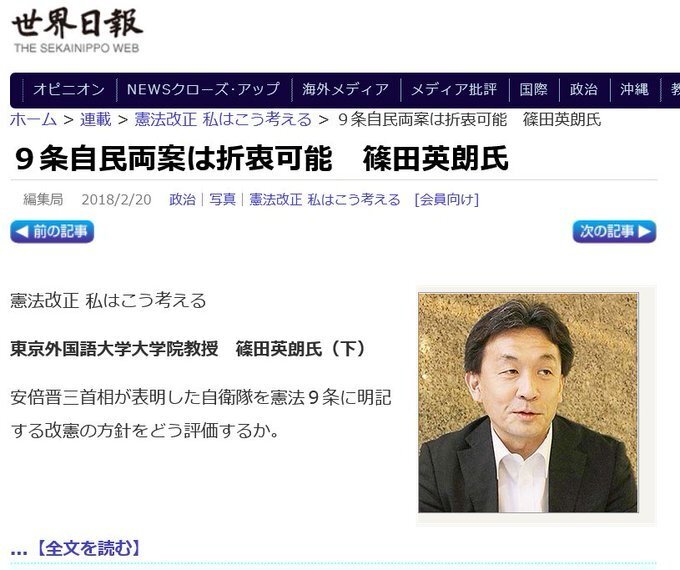Open the 国際 navigation item

point(533,89)
